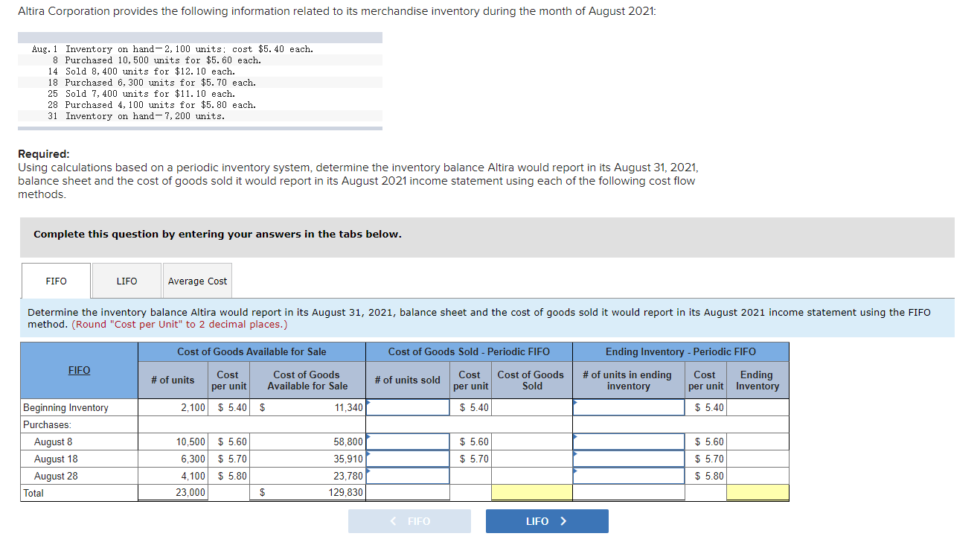Select units sold field for Beginning Inventory
The width and height of the screenshot is (980, 548).
408,407
